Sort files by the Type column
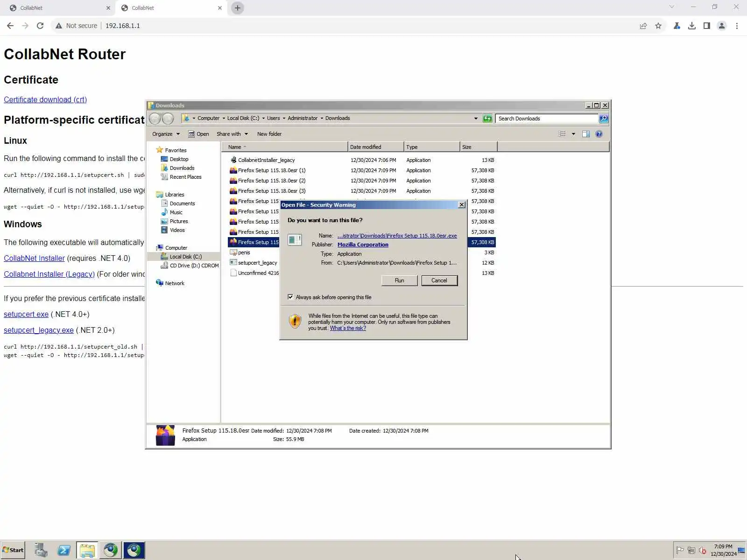This screenshot has width=747, height=560. point(432,147)
